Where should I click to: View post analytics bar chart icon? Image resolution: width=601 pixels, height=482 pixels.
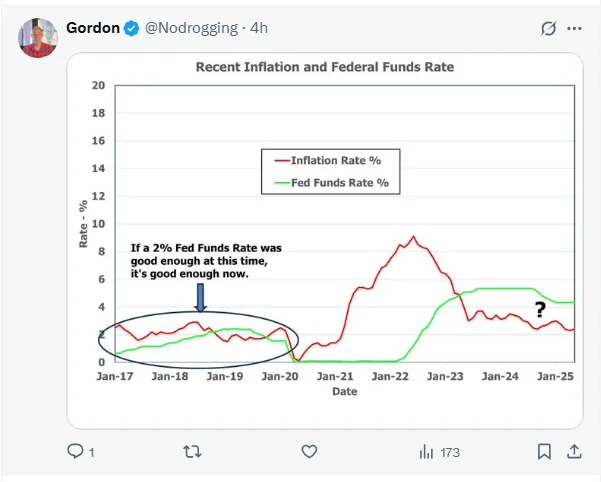[x=425, y=451]
